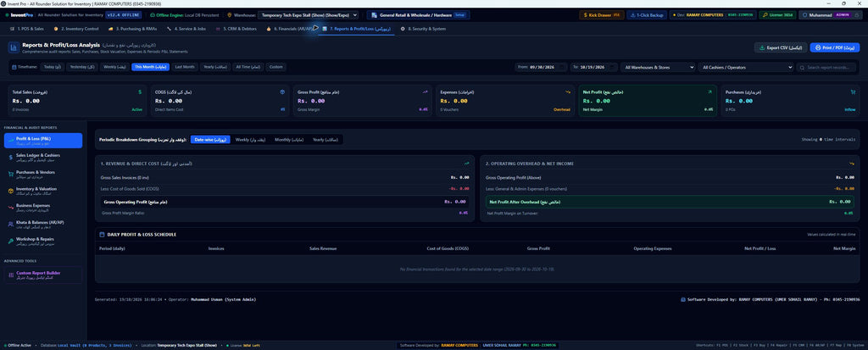Click the box icon on COGS card
This screenshot has height=350, width=868.
282,92
